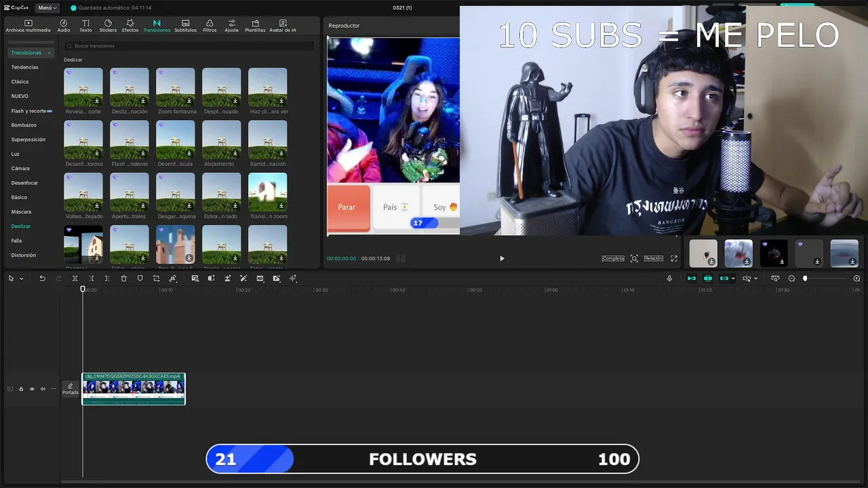Select the Superposición category
868x488 pixels.
point(28,140)
